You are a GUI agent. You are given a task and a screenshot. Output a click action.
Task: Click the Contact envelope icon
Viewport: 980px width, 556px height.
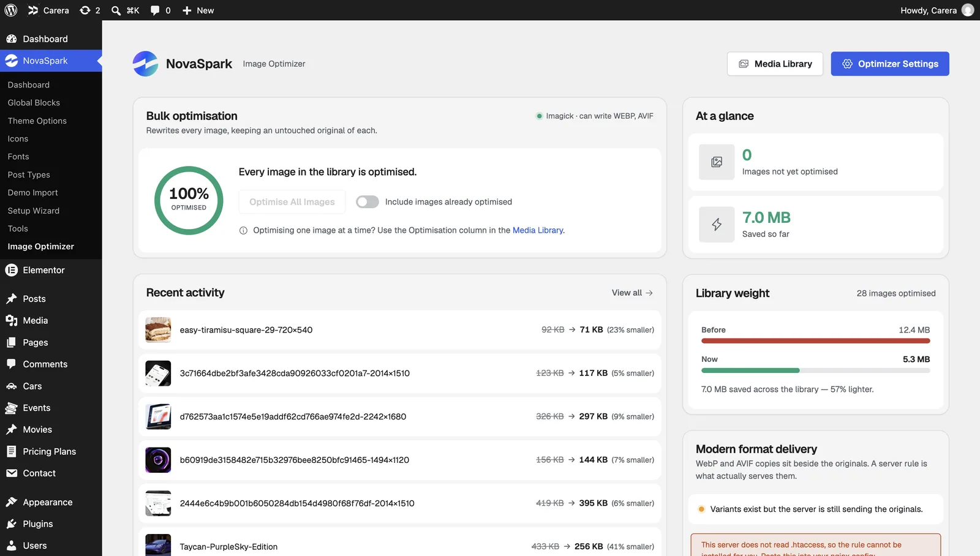(12, 473)
